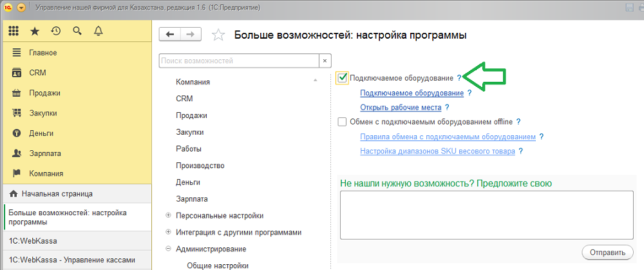Uncheck Подключаемое оборудование checkbox

point(342,78)
